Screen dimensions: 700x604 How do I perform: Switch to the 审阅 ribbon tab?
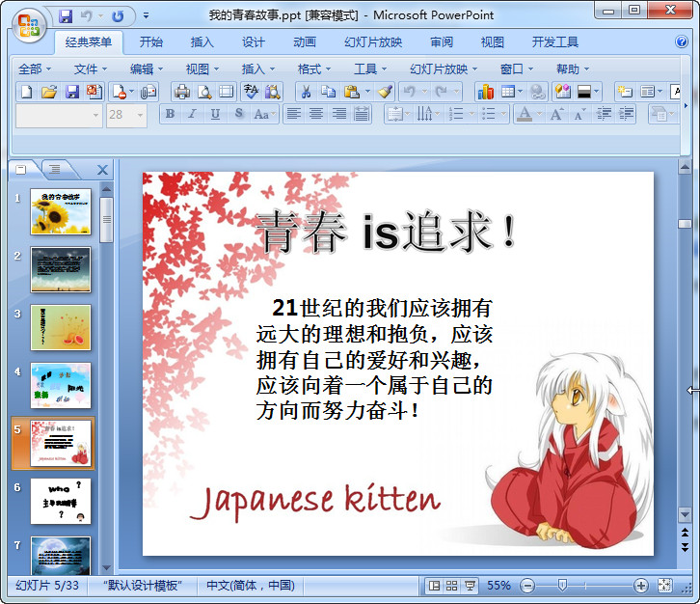pos(442,42)
